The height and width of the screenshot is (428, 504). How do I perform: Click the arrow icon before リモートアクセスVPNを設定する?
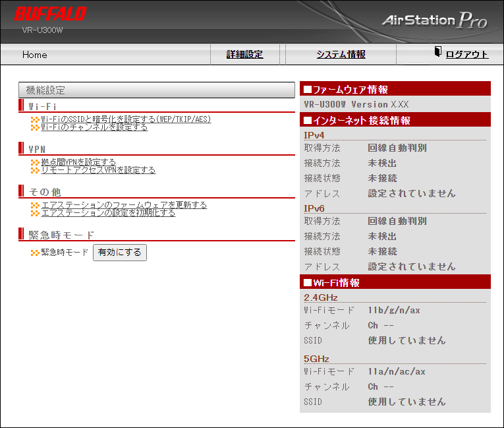36,170
